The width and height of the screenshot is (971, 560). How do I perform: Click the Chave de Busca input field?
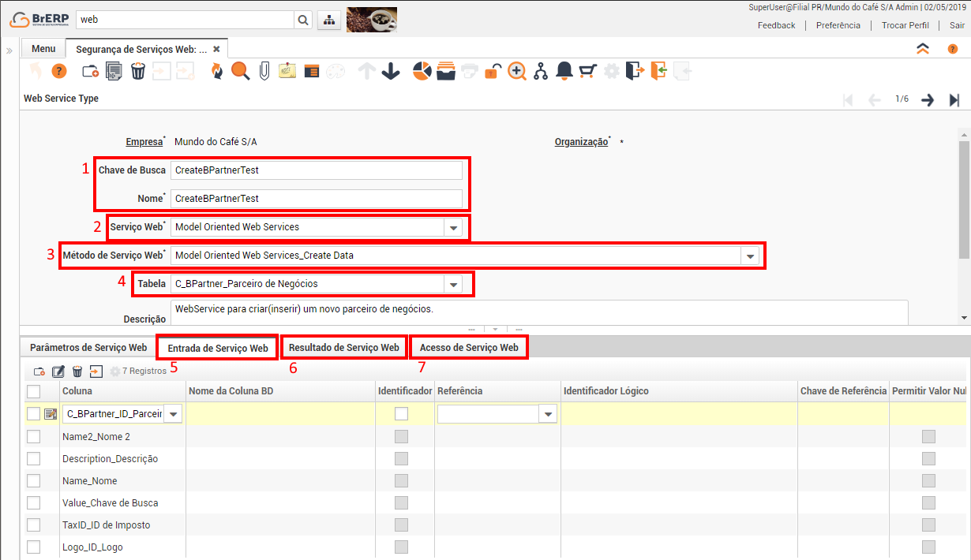click(316, 170)
